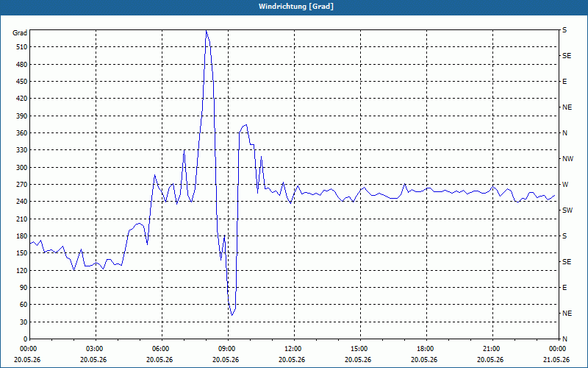
Task: Click the 120 y-axis value
Action: (22, 270)
